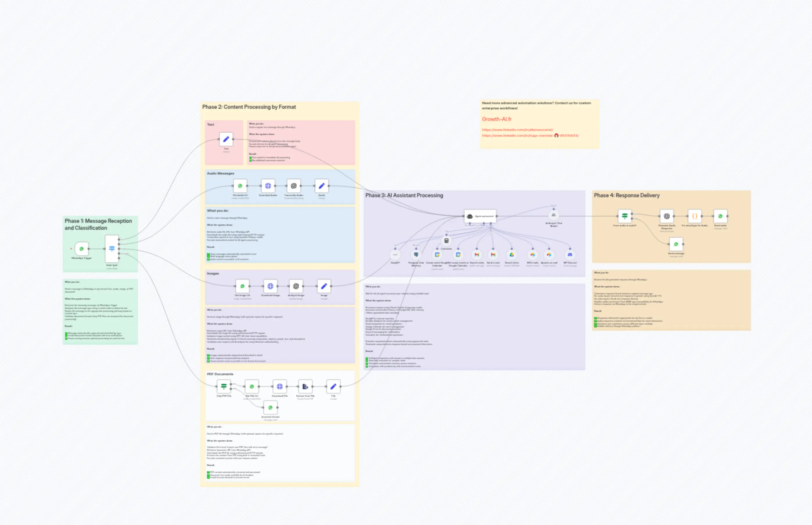Open the Extract from File node
812x525 pixels.
tap(305, 386)
